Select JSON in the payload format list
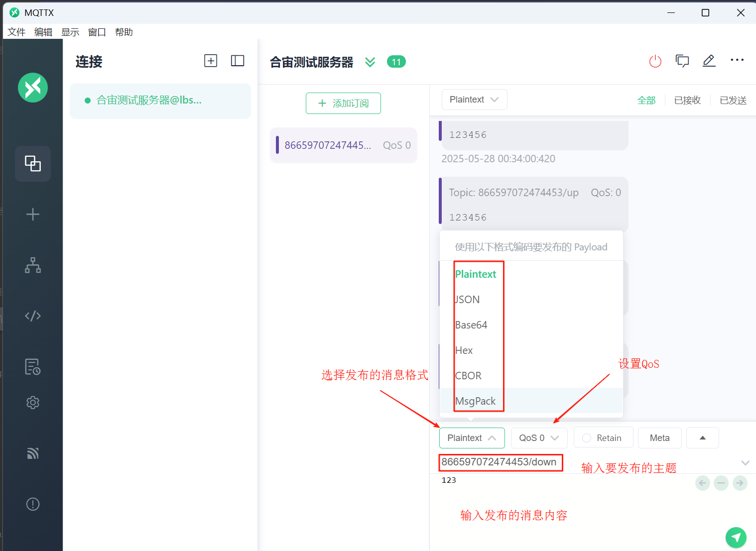This screenshot has width=756, height=551. 531,299
